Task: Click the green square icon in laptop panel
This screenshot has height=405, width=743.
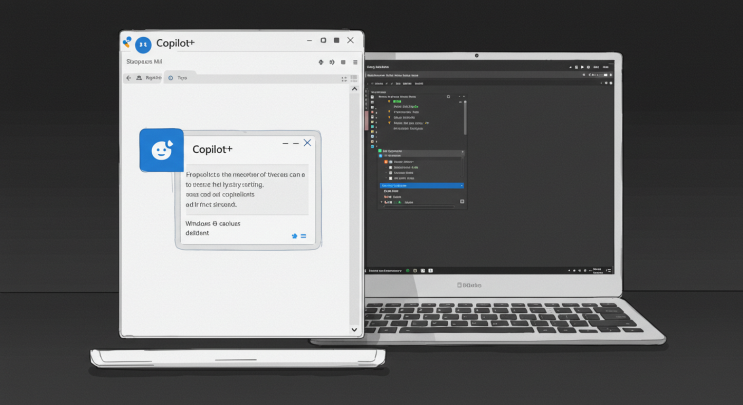Action: coord(380,151)
